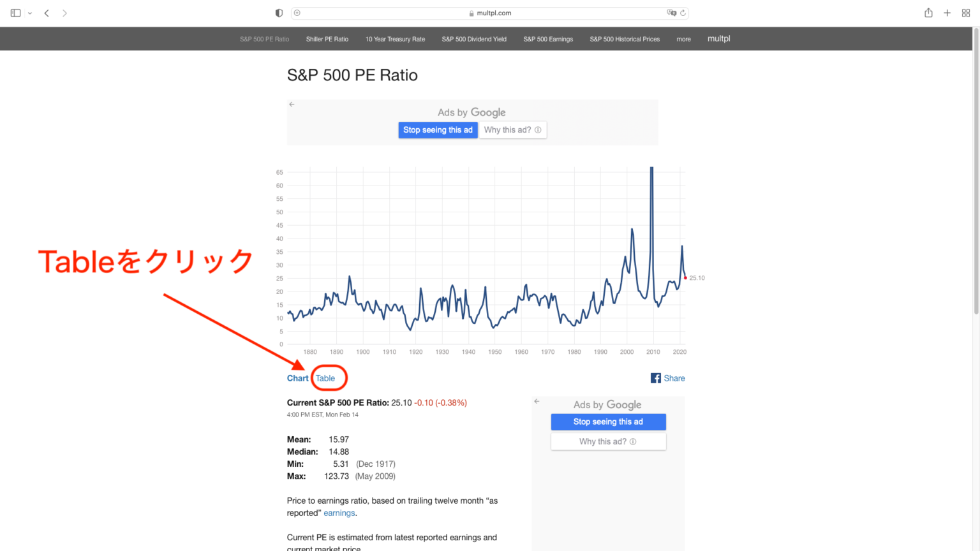The height and width of the screenshot is (551, 980).
Task: Reload the multpl.com page
Action: [x=683, y=12]
